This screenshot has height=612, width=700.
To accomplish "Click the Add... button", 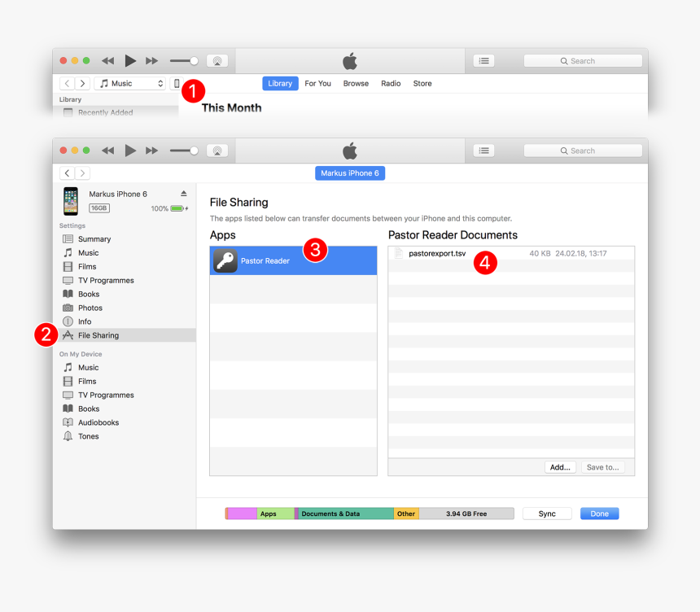I will [560, 467].
